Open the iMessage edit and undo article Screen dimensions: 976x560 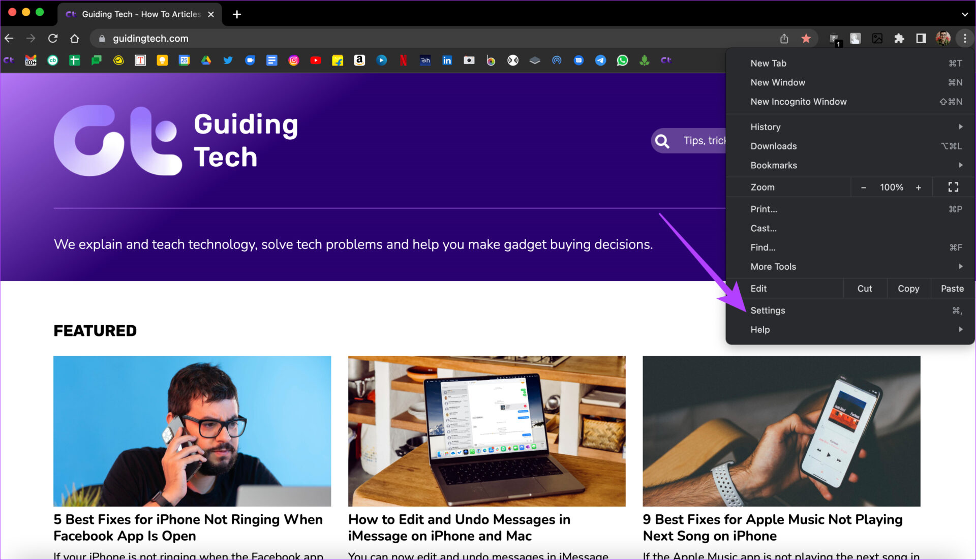pos(459,527)
